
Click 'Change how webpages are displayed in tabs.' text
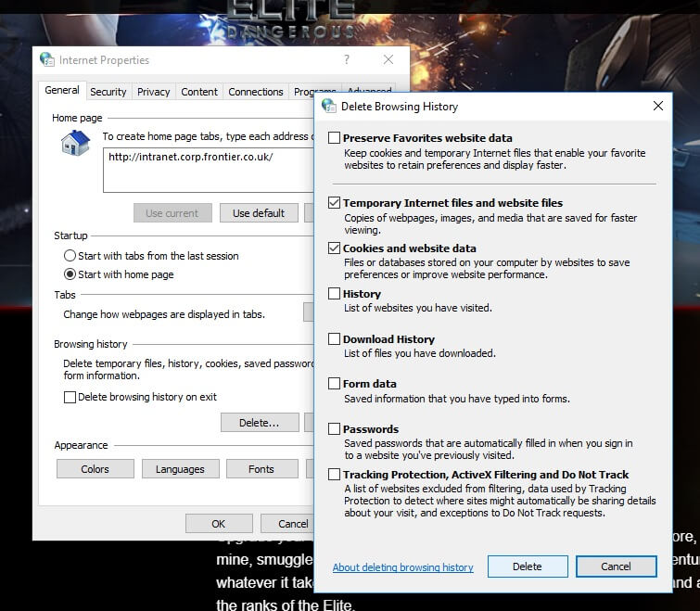164,314
